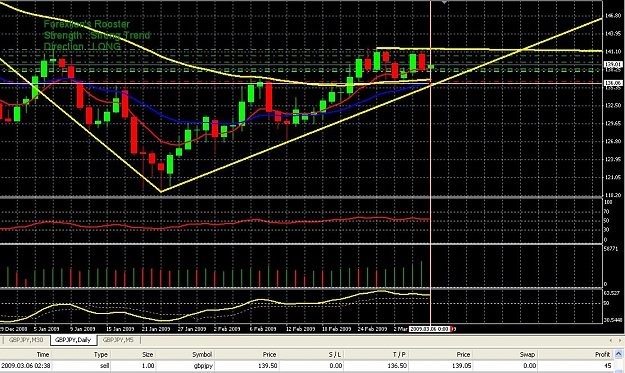The width and height of the screenshot is (625, 373).
Task: Click the 139.05 current price cell
Action: 463,366
